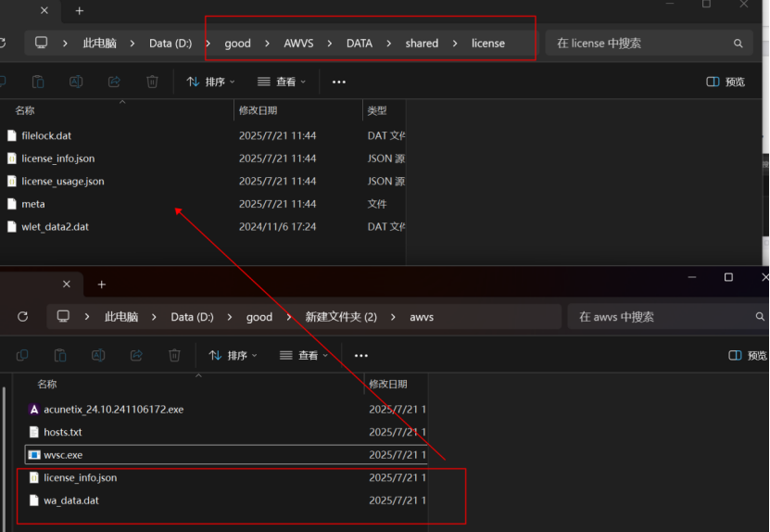Toggle Preview (预览) pane in license window

[x=726, y=82]
